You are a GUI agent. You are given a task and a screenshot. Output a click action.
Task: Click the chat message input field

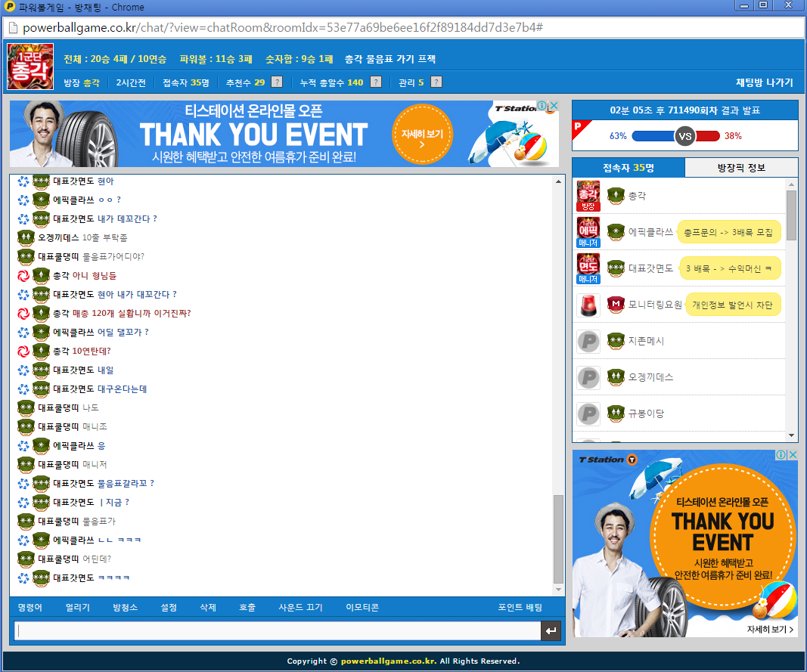click(278, 631)
